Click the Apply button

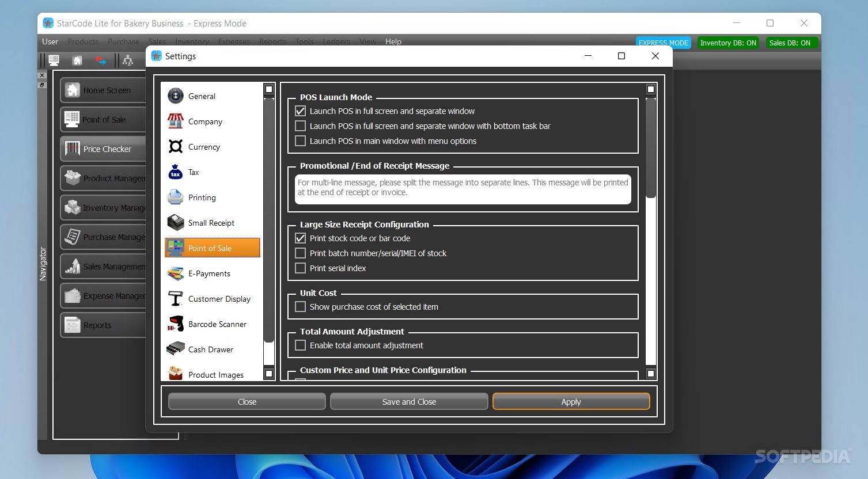pos(571,402)
